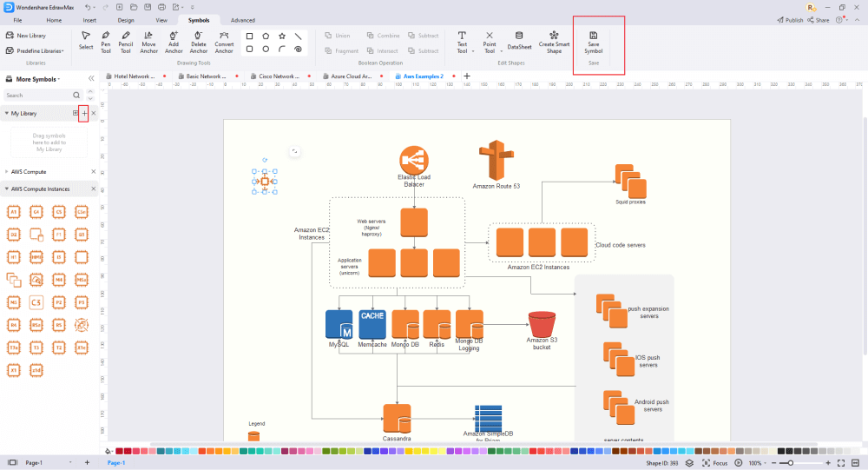This screenshot has width=868, height=470.
Task: Click the Publish button
Action: click(x=790, y=20)
